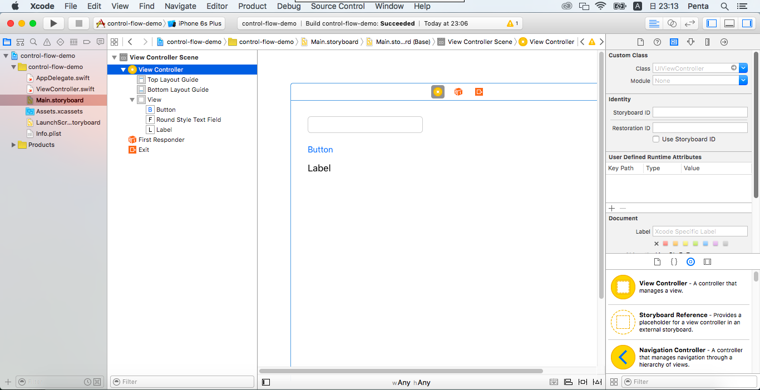The height and width of the screenshot is (390, 760).
Task: Show the Quick Help inspector
Action: 657,42
